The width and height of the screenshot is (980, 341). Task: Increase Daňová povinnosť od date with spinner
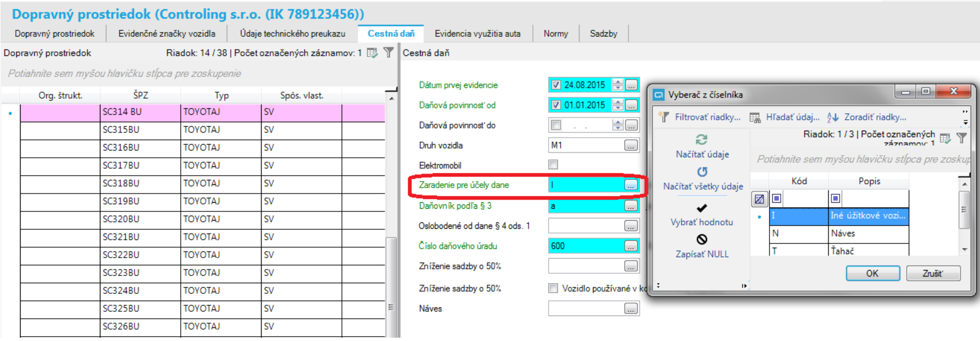click(x=618, y=102)
